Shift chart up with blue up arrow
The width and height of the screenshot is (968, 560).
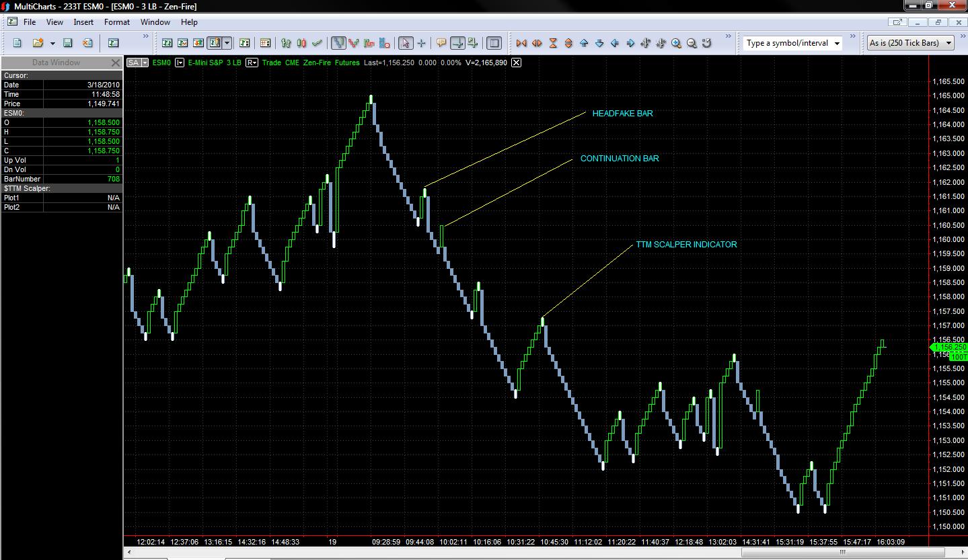pos(584,43)
